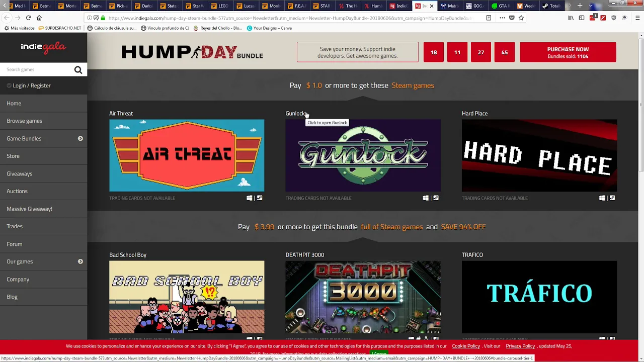Switch to the GOG tab
644x362 pixels.
[x=475, y=6]
